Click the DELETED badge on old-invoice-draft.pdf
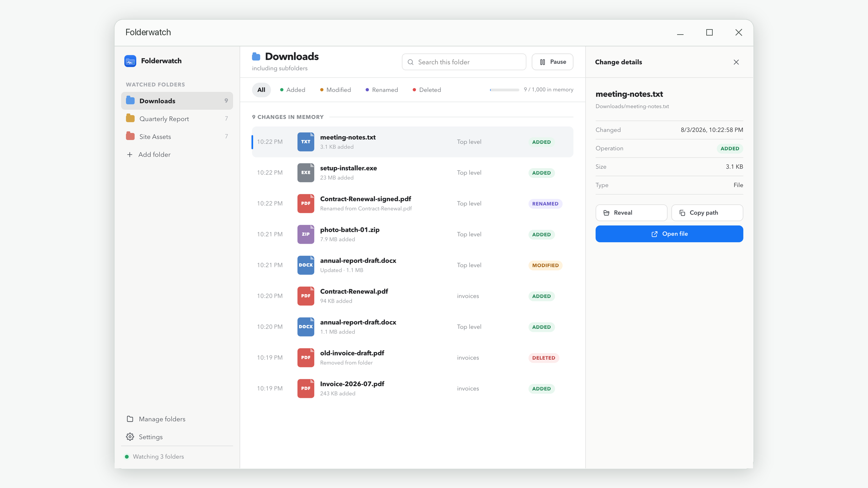 pos(544,358)
